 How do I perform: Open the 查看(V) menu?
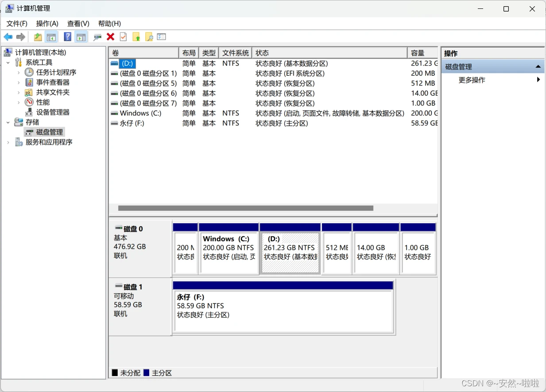[x=78, y=23]
